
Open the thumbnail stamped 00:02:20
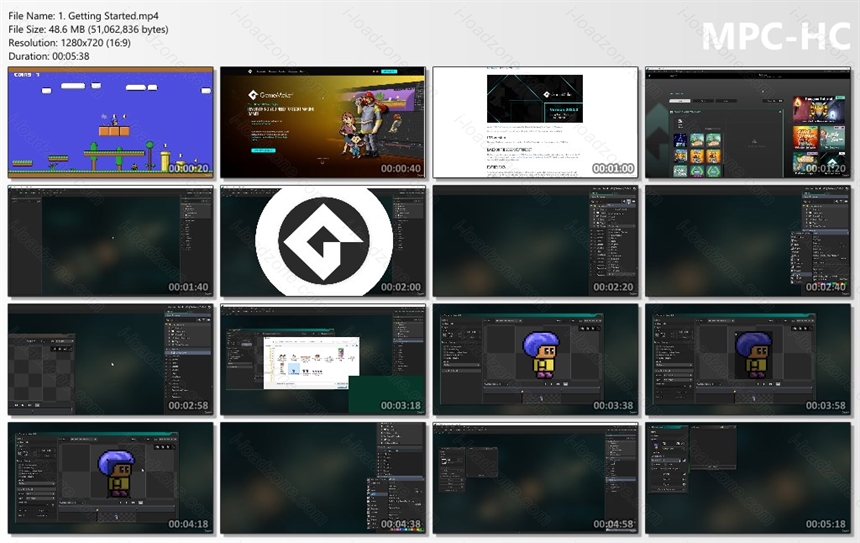535,241
